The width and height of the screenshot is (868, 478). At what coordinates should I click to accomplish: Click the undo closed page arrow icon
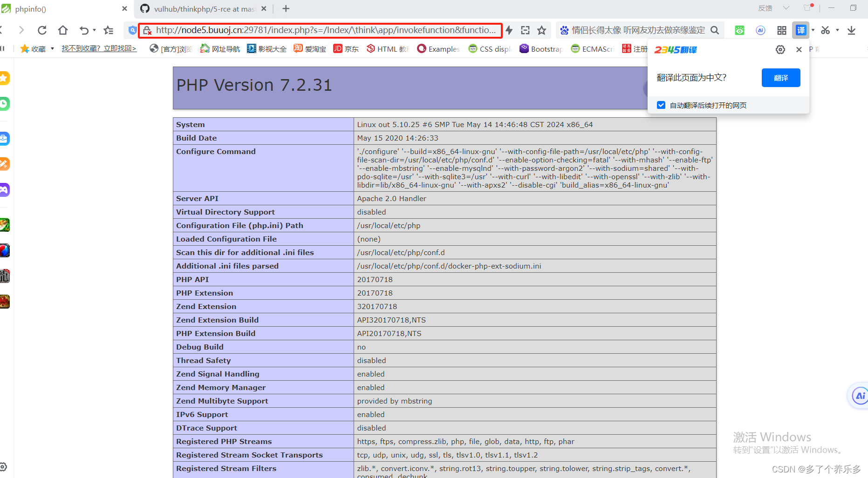pyautogui.click(x=84, y=30)
